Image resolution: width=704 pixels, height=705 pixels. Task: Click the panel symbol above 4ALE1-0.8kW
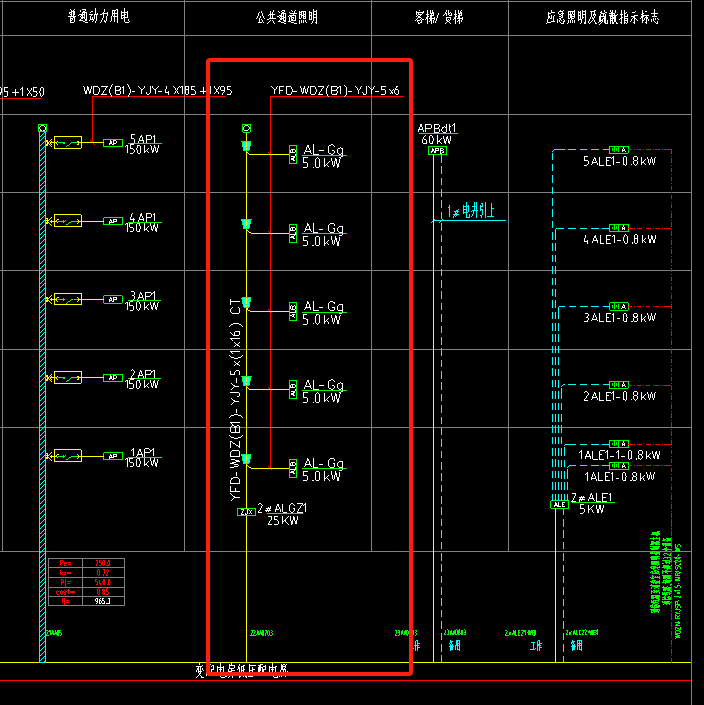619,228
